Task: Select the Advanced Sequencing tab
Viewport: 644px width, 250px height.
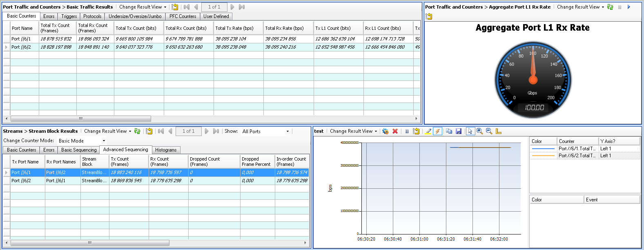Action: 125,150
